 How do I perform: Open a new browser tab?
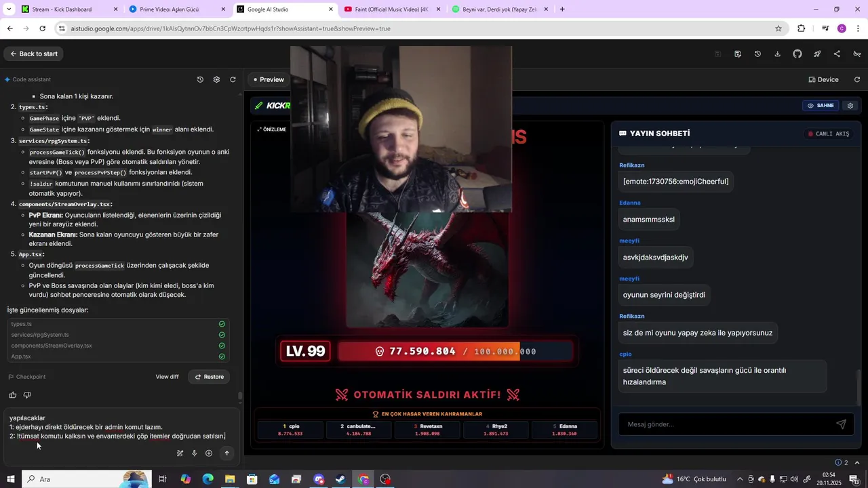click(562, 9)
